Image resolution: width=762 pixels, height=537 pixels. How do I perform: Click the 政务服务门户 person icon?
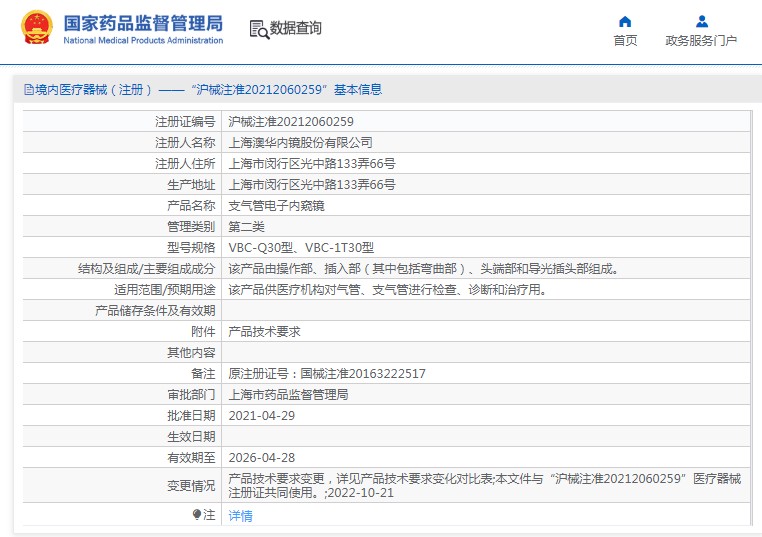pos(701,21)
